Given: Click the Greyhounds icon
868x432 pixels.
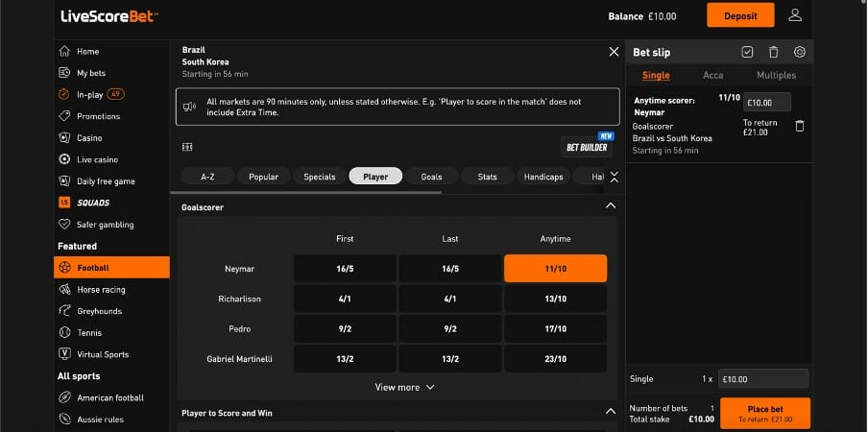Looking at the screenshot, I should tap(64, 311).
